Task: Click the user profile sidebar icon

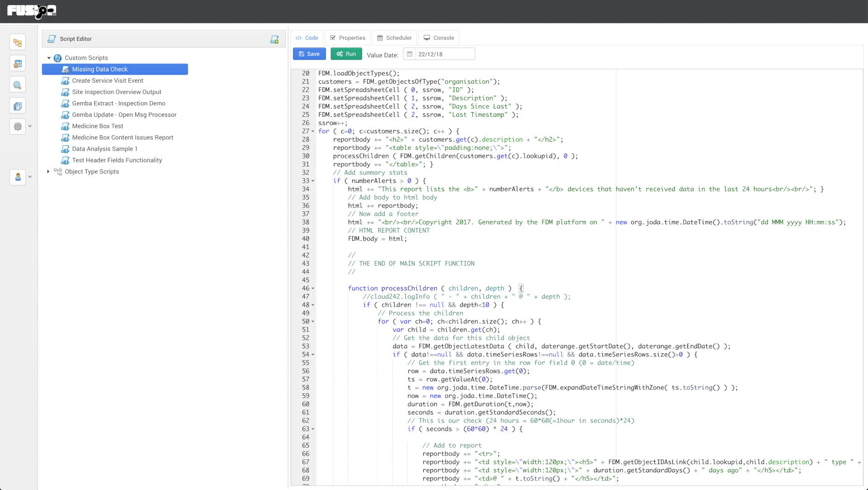Action: pos(18,177)
